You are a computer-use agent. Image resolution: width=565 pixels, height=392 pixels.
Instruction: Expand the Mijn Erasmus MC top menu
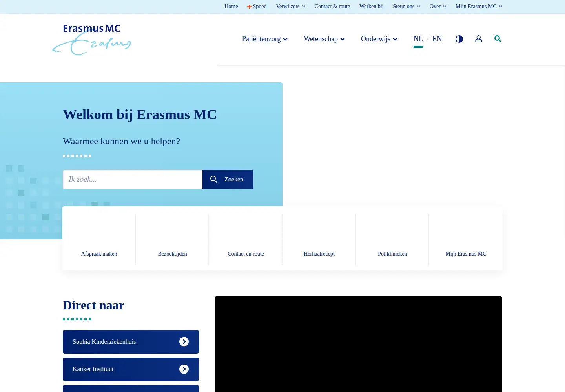click(479, 6)
